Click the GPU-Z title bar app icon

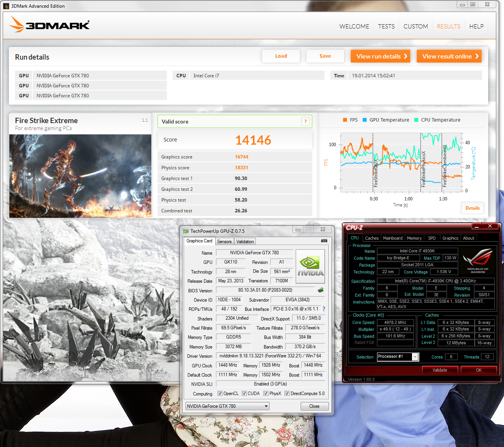[186, 231]
